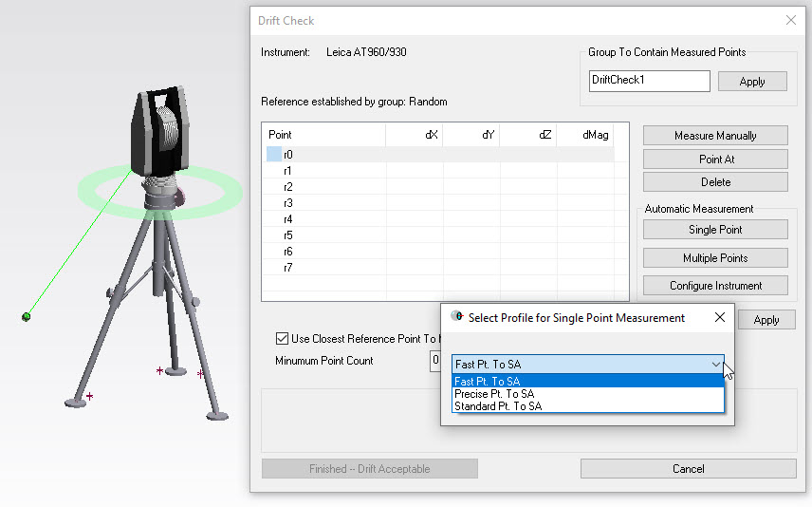Apply the measured points group name
This screenshot has height=507, width=812.
[x=751, y=82]
